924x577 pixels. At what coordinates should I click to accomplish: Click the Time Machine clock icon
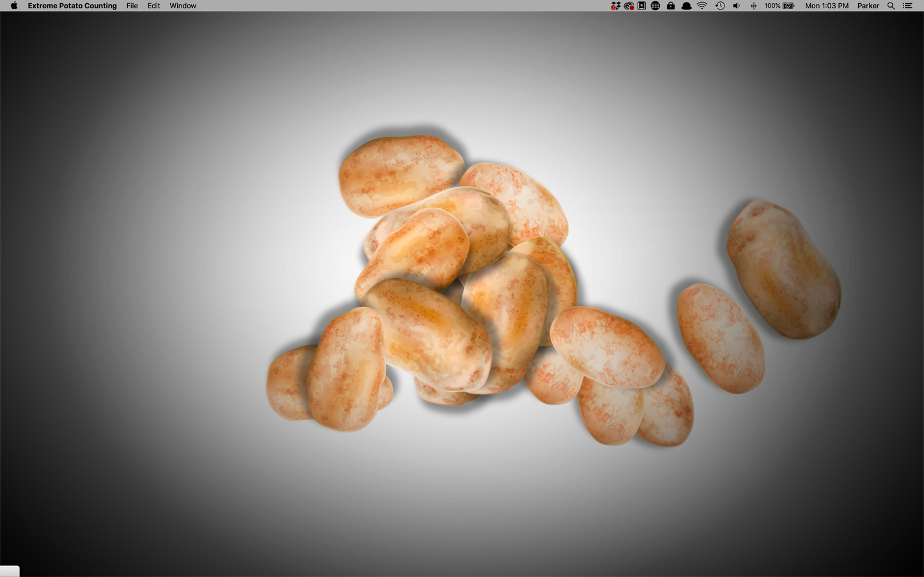[720, 6]
